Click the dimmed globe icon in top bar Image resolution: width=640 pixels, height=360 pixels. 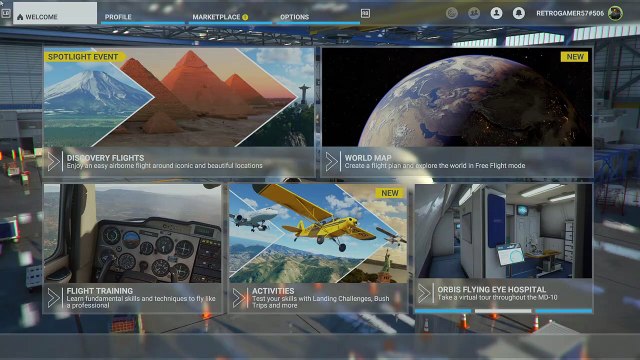(x=451, y=13)
